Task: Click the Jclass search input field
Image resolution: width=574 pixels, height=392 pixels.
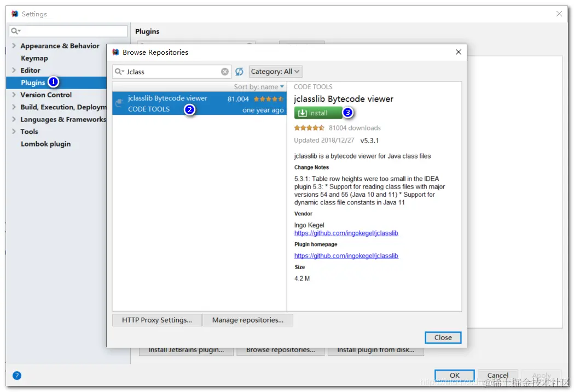Action: [172, 72]
